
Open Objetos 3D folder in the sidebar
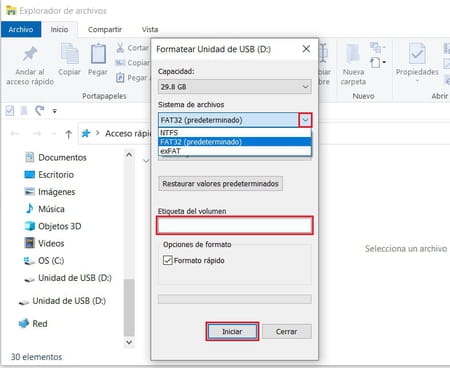pyautogui.click(x=59, y=226)
